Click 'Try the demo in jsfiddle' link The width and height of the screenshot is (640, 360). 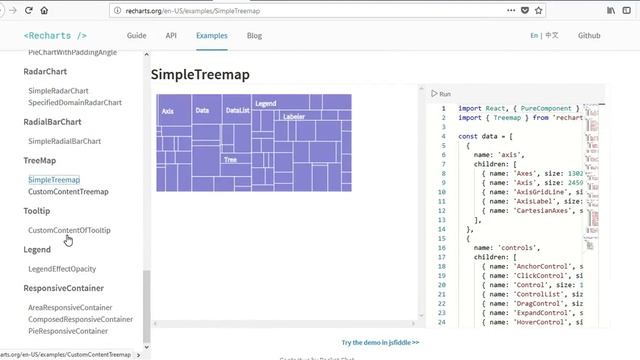pyautogui.click(x=380, y=342)
